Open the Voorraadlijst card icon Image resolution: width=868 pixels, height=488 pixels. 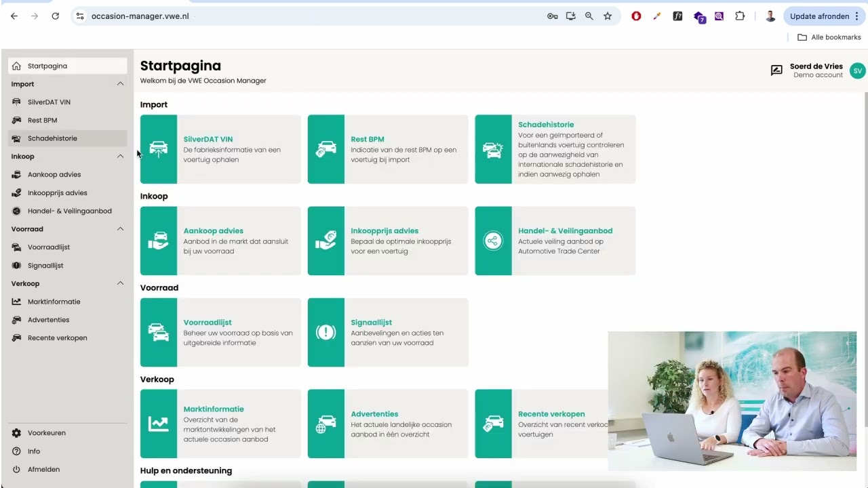click(x=159, y=332)
